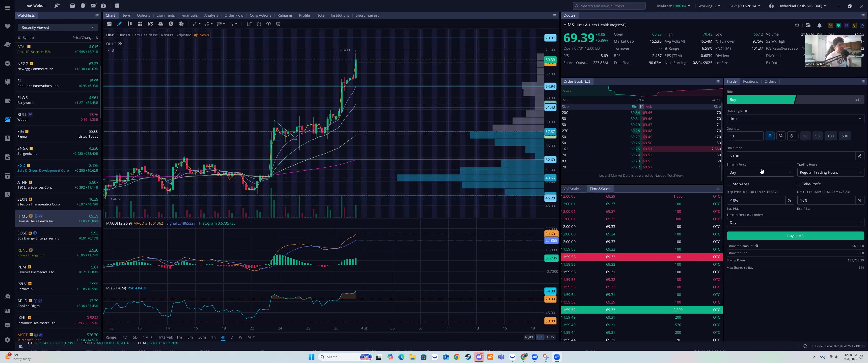Screen dimensions: 868x363
Task: Open the speedometer gauge icon in top bar
Action: [x=103, y=6]
